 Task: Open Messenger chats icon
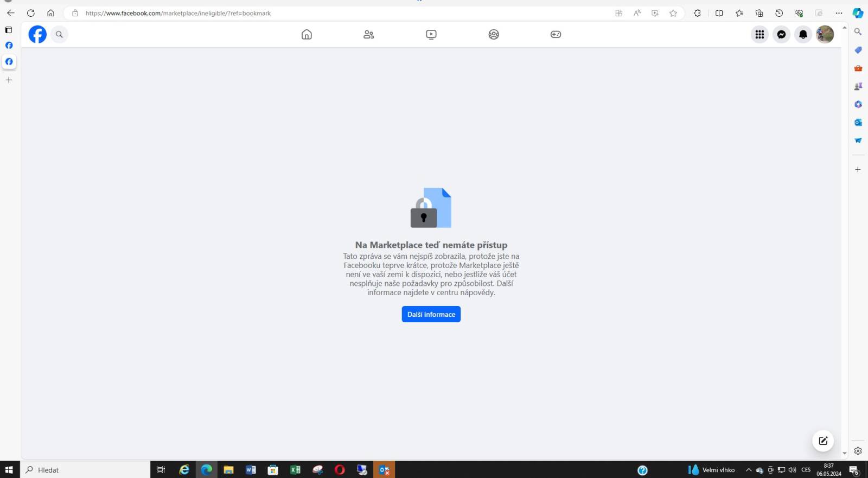coord(781,34)
